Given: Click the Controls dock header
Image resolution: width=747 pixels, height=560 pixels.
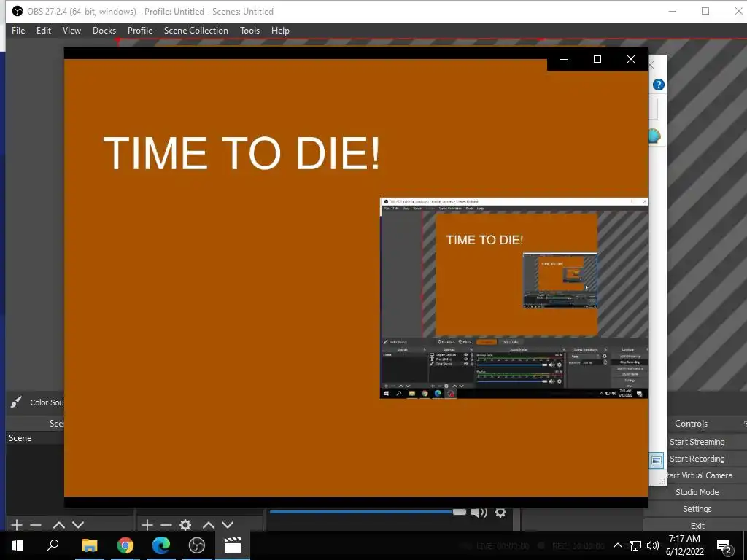Looking at the screenshot, I should [x=692, y=424].
